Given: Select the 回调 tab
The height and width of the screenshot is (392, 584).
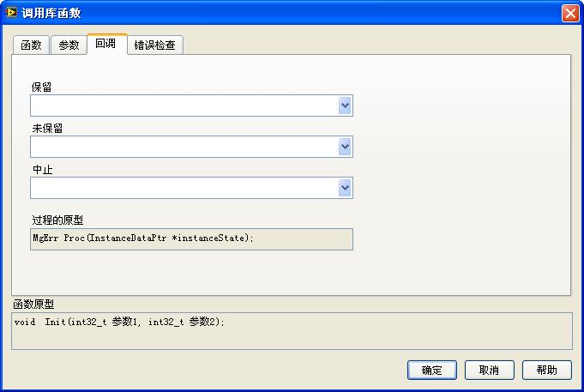Looking at the screenshot, I should 107,44.
